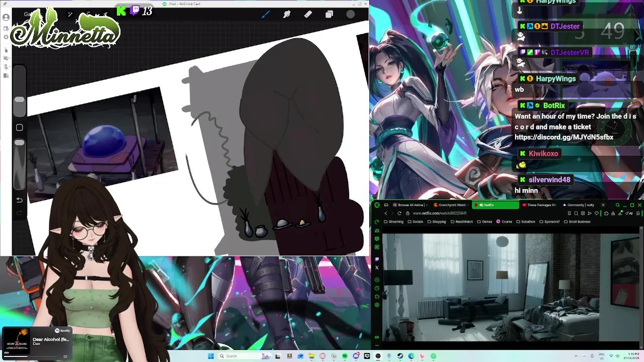Open the Streaming bookmarks folder

[x=393, y=222]
